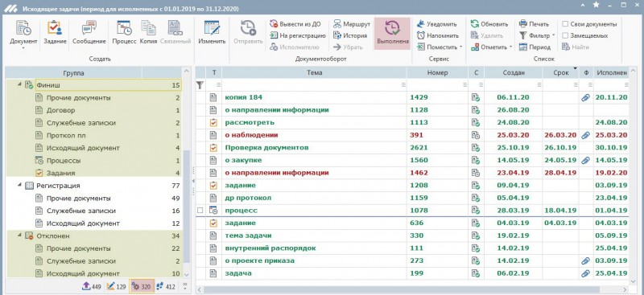Click the paperclip attachment in row задача
The height and width of the screenshot is (295, 644).
click(x=586, y=273)
